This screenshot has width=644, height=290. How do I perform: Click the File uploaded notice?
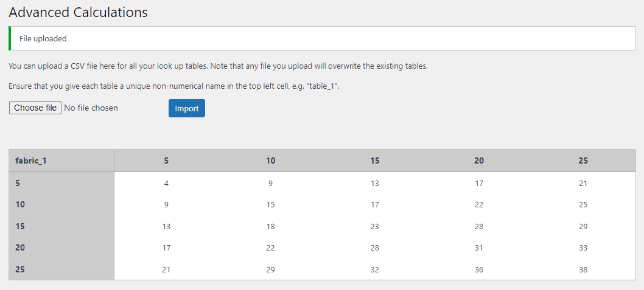pos(323,38)
